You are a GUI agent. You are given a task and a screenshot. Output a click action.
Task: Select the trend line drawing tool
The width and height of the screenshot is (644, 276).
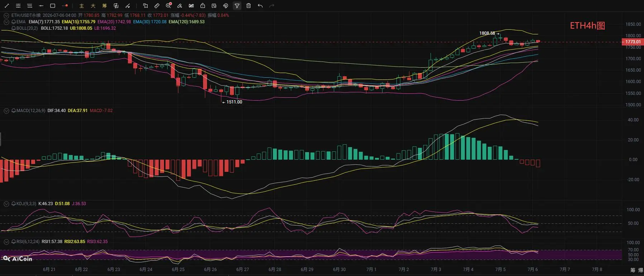7,6
